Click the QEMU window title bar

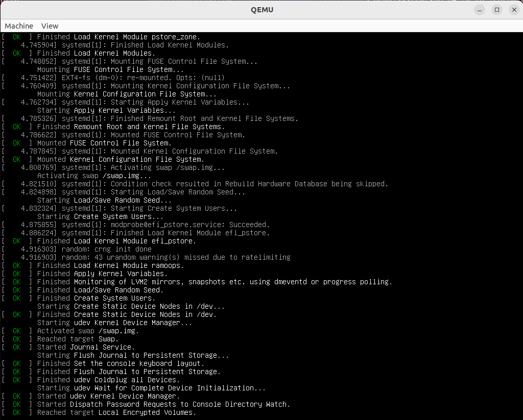pos(261,10)
